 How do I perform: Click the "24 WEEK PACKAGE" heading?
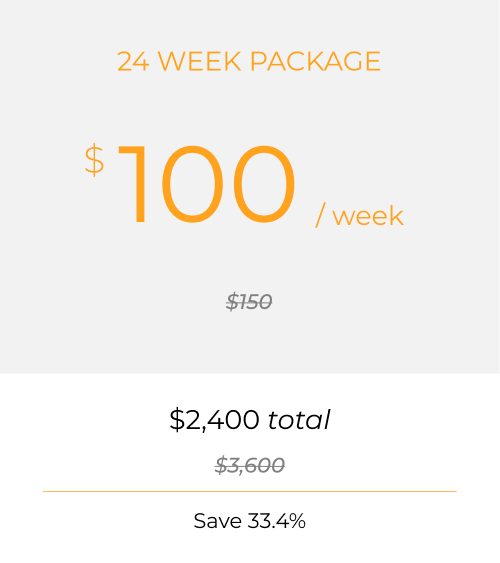(249, 61)
